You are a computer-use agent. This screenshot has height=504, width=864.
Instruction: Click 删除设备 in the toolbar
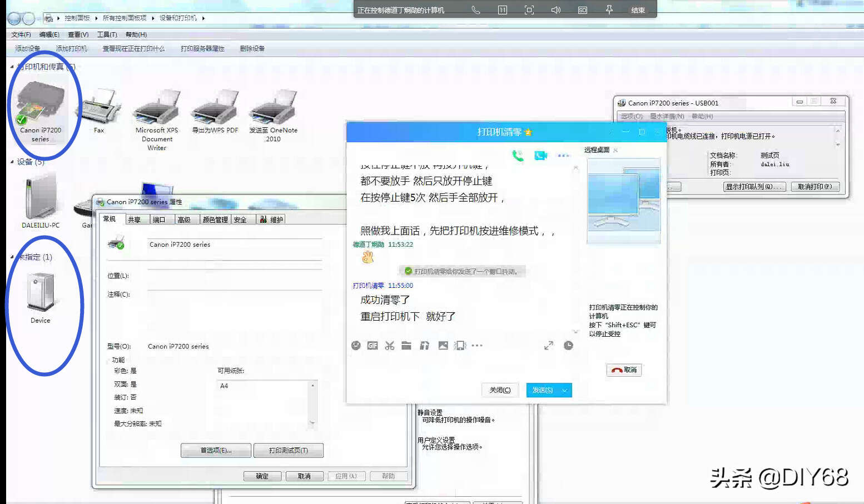click(252, 49)
